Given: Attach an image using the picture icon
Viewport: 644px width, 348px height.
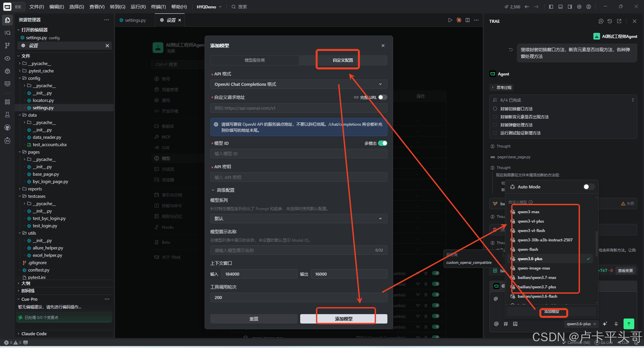Looking at the screenshot, I should pyautogui.click(x=515, y=324).
